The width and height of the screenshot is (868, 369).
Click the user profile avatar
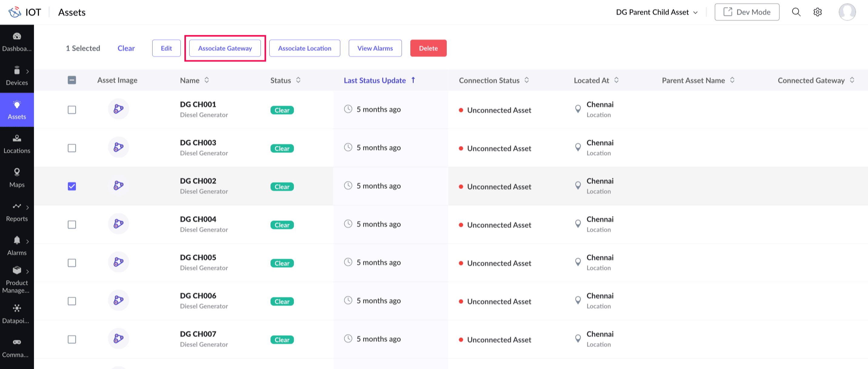pos(847,12)
